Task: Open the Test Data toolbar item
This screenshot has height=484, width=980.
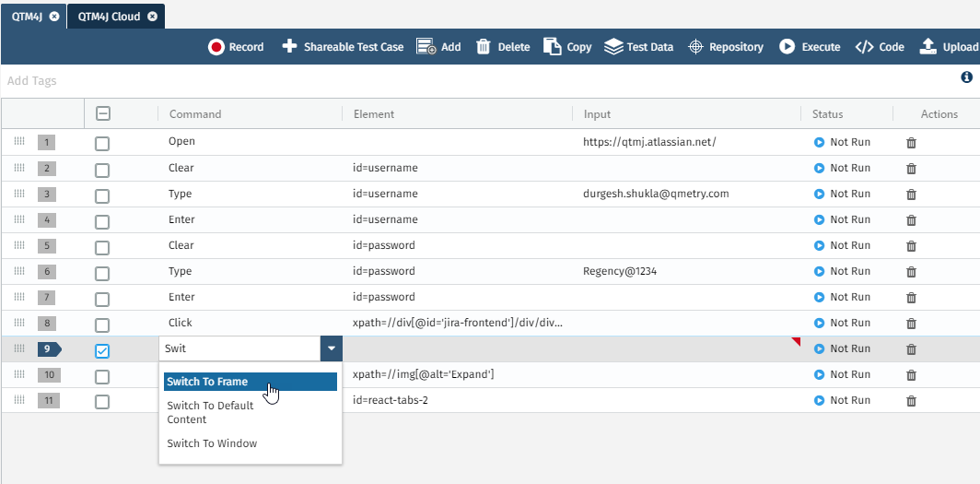Action: pos(639,47)
